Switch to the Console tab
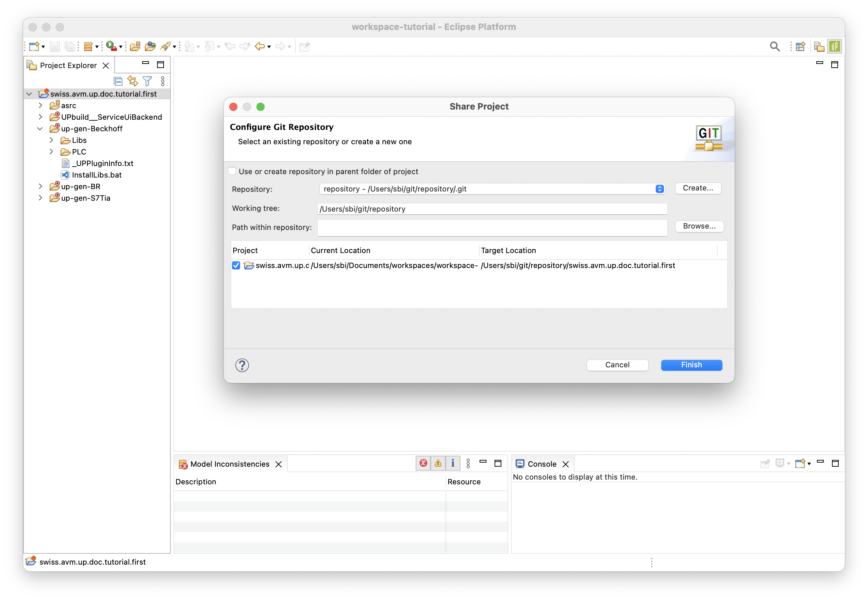The image size is (868, 600). click(x=541, y=464)
